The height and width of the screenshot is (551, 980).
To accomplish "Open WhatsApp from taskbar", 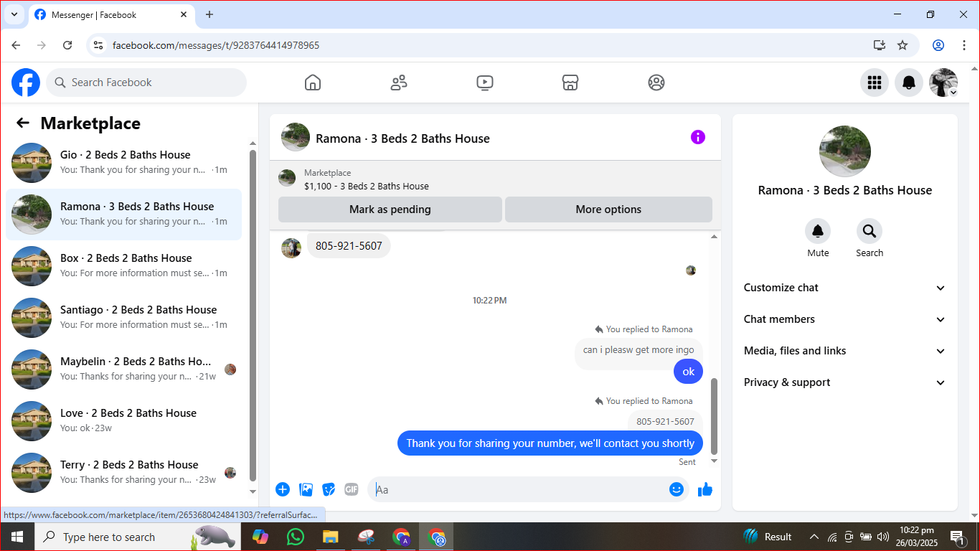I will tap(295, 537).
